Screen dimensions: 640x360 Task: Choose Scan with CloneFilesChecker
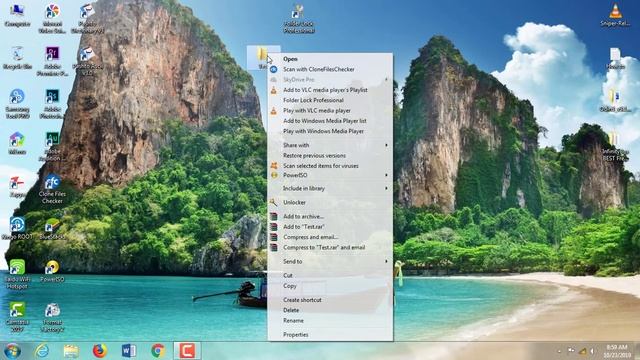pos(330,69)
